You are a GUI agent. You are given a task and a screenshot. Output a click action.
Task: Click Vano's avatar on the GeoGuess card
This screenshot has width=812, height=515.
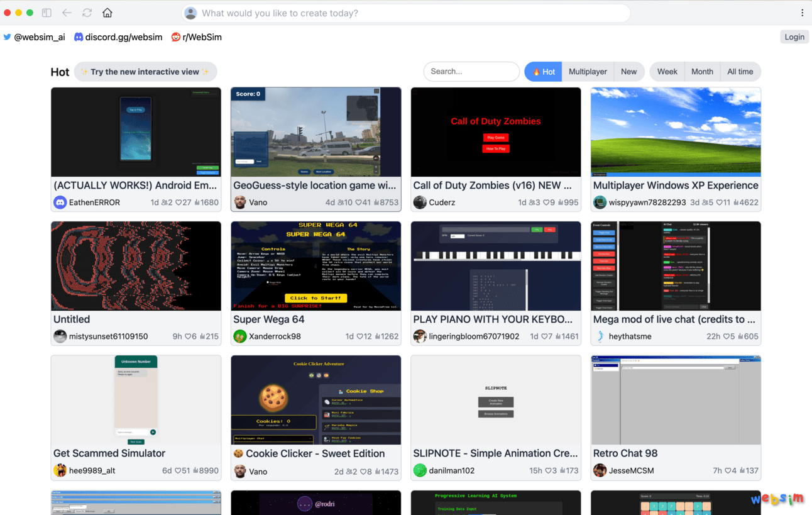(x=240, y=202)
